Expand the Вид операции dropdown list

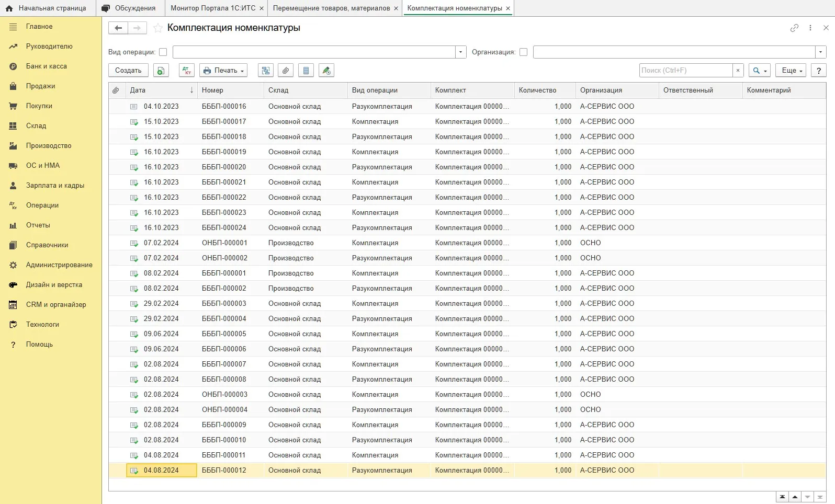click(460, 52)
